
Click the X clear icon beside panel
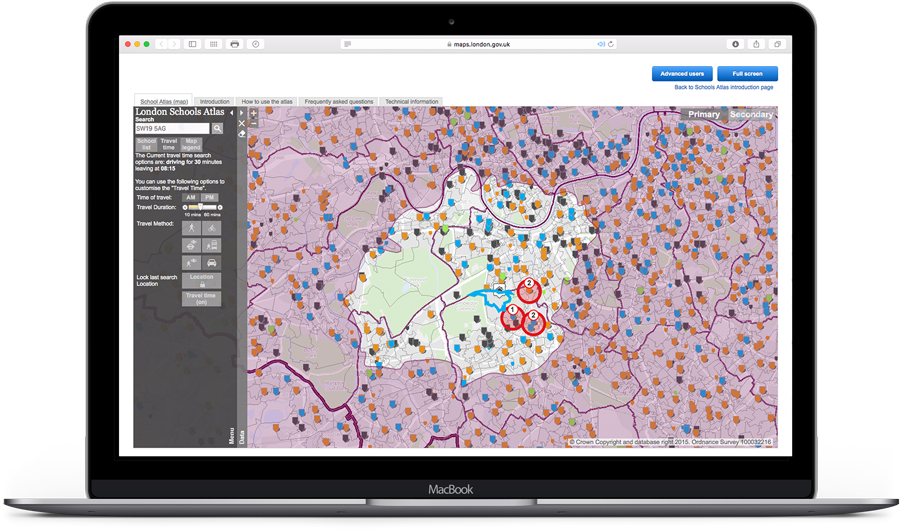coord(242,123)
